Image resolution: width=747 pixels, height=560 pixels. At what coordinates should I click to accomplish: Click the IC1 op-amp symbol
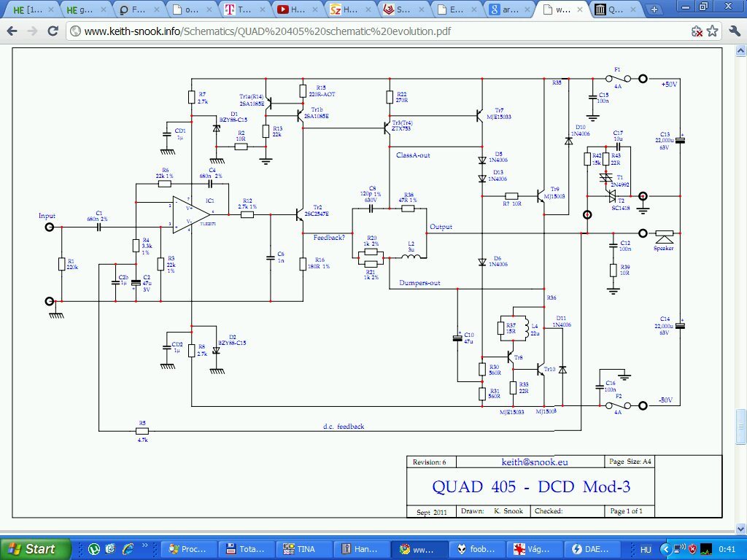point(191,215)
